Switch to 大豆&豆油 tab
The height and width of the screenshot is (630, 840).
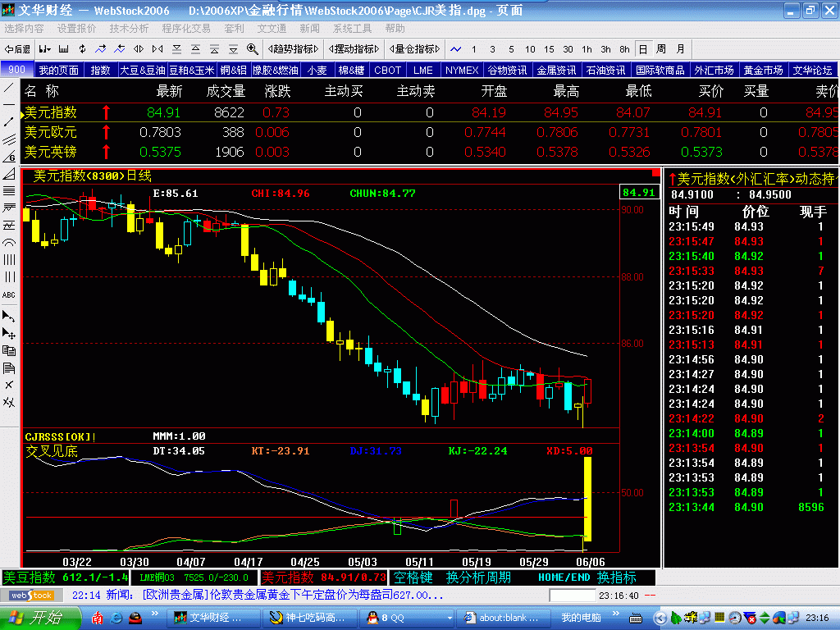click(x=143, y=71)
